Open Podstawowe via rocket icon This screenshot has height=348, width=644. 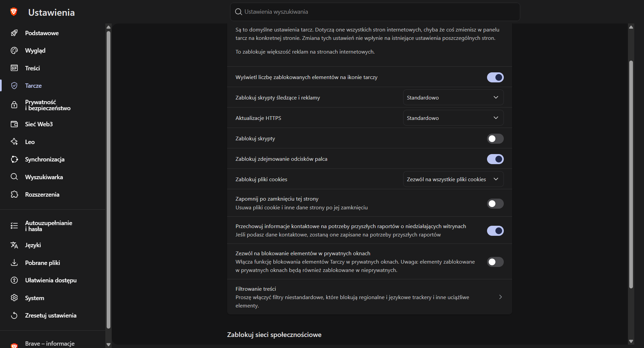tap(14, 33)
